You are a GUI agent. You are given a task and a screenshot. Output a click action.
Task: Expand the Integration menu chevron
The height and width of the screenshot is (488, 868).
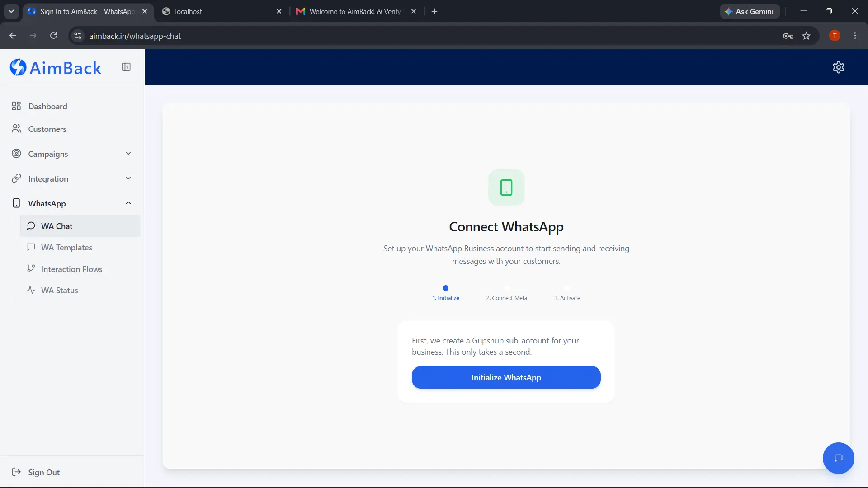click(x=128, y=178)
